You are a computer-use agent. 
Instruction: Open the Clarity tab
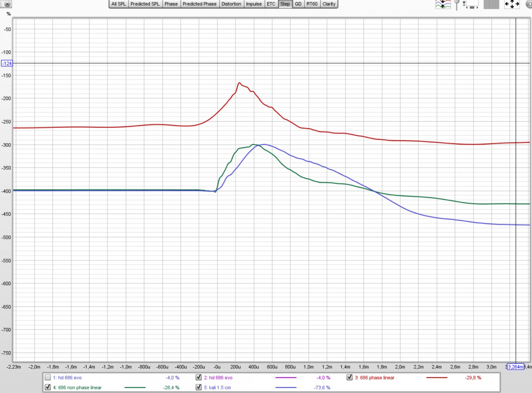(x=329, y=4)
